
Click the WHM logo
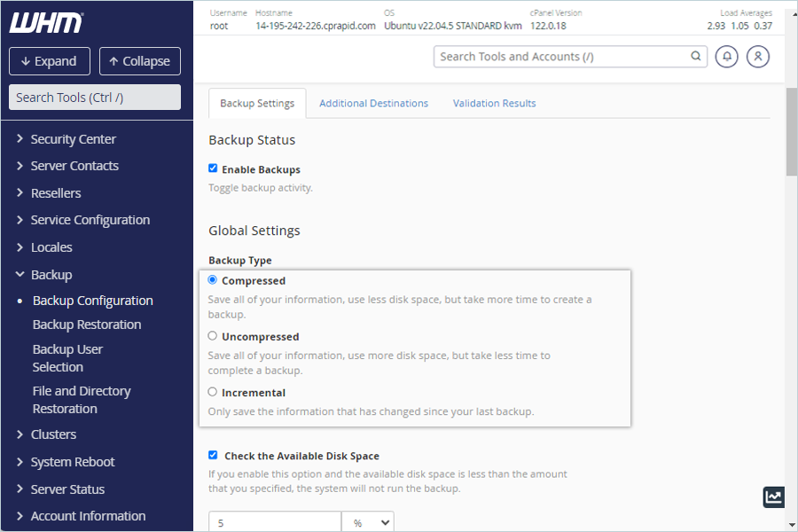click(46, 23)
